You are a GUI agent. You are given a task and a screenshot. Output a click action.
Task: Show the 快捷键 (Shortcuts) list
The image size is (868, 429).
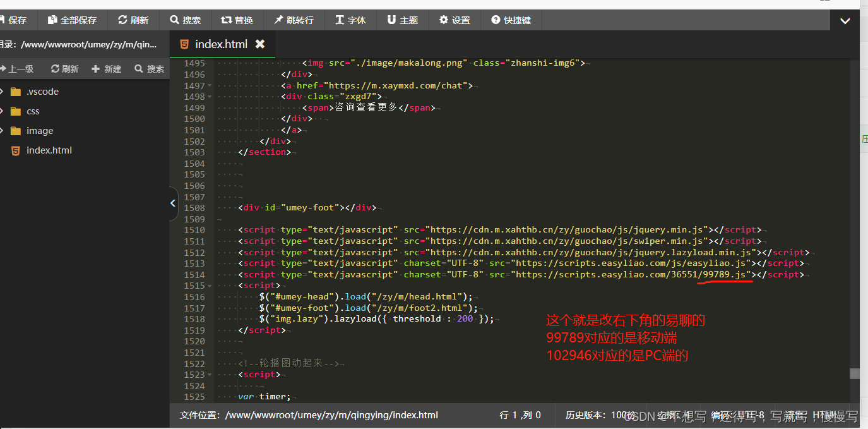(x=511, y=20)
